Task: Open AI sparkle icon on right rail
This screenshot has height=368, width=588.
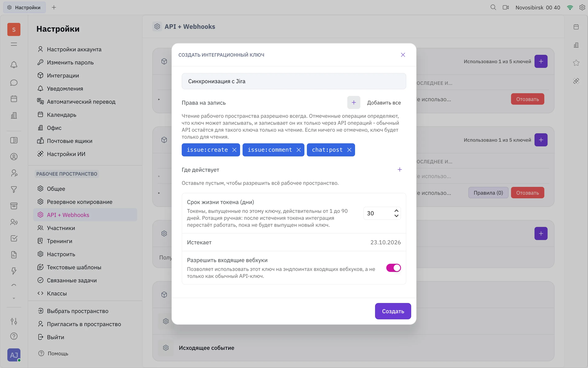Action: [x=576, y=81]
